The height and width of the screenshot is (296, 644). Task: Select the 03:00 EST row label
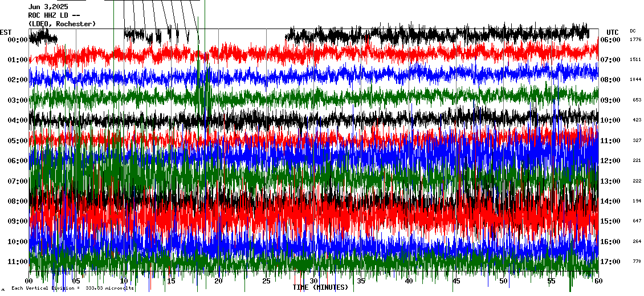coord(18,100)
